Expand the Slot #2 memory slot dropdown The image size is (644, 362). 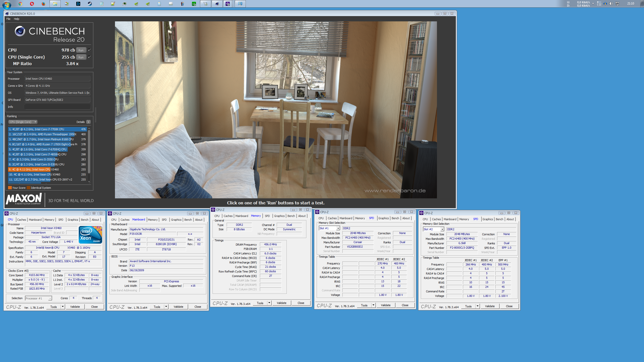(442, 229)
